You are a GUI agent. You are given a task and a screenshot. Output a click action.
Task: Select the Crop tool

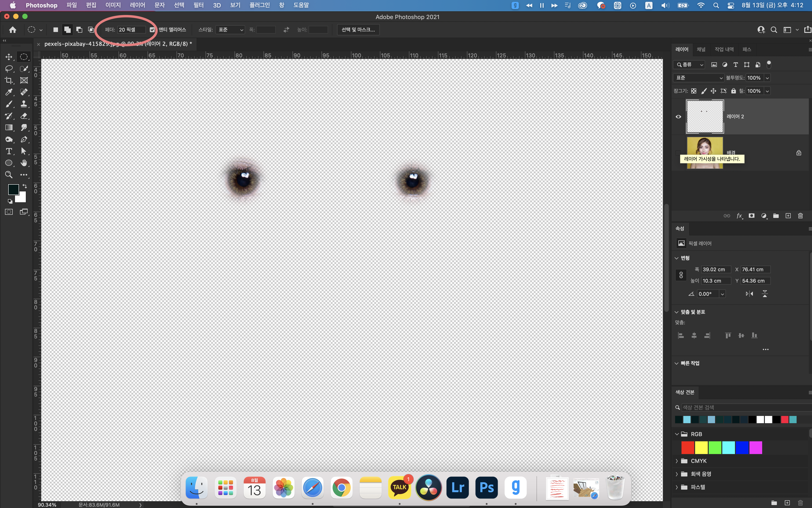9,80
